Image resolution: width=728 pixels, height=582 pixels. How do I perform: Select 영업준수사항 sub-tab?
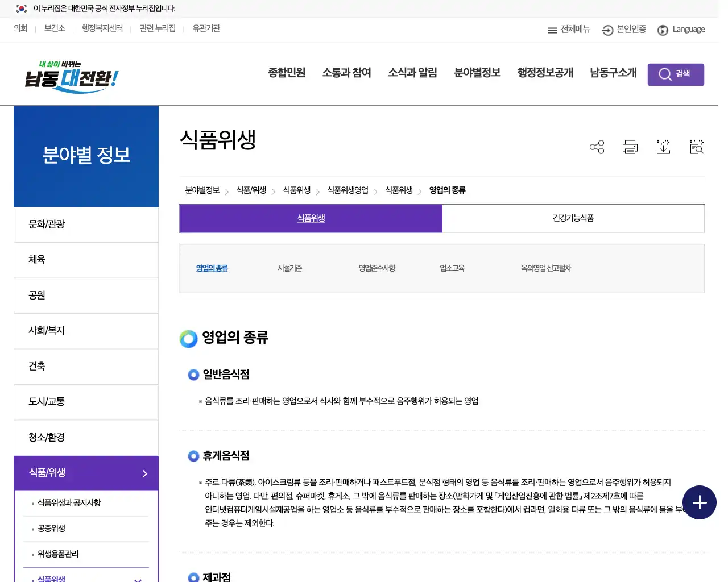tap(377, 268)
